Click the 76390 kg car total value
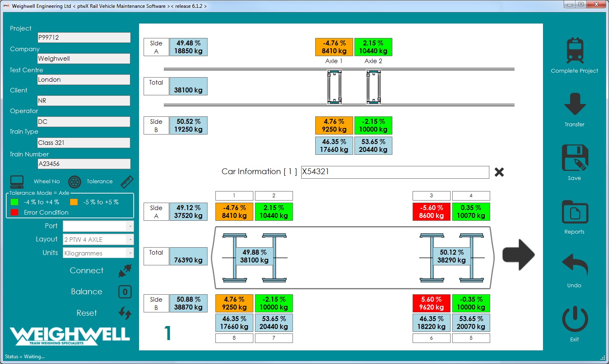This screenshot has height=364, width=609. [x=189, y=256]
